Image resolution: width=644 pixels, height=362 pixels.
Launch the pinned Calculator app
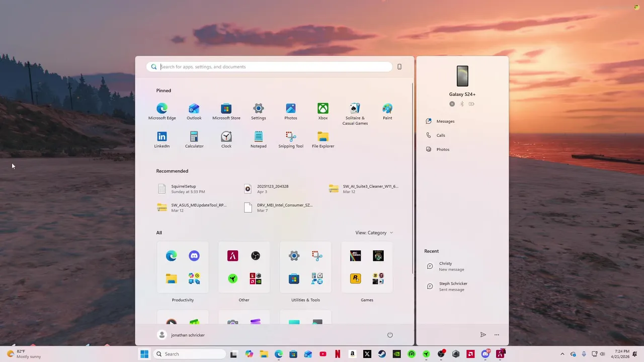(194, 140)
